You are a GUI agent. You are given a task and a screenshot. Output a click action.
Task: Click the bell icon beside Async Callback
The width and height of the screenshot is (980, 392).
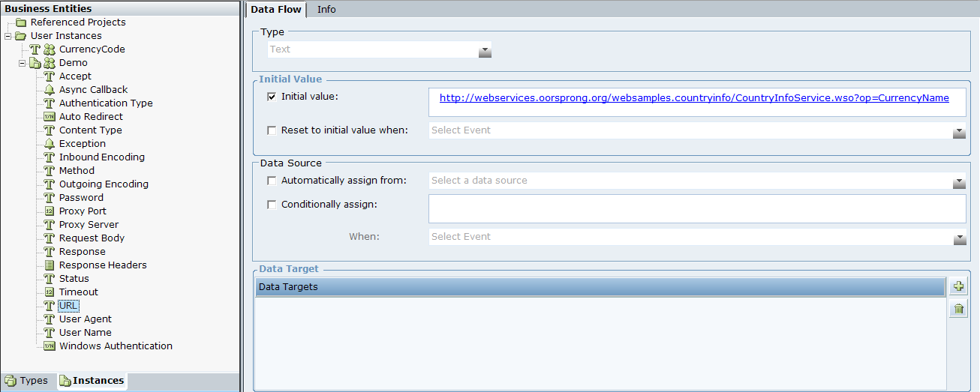50,90
